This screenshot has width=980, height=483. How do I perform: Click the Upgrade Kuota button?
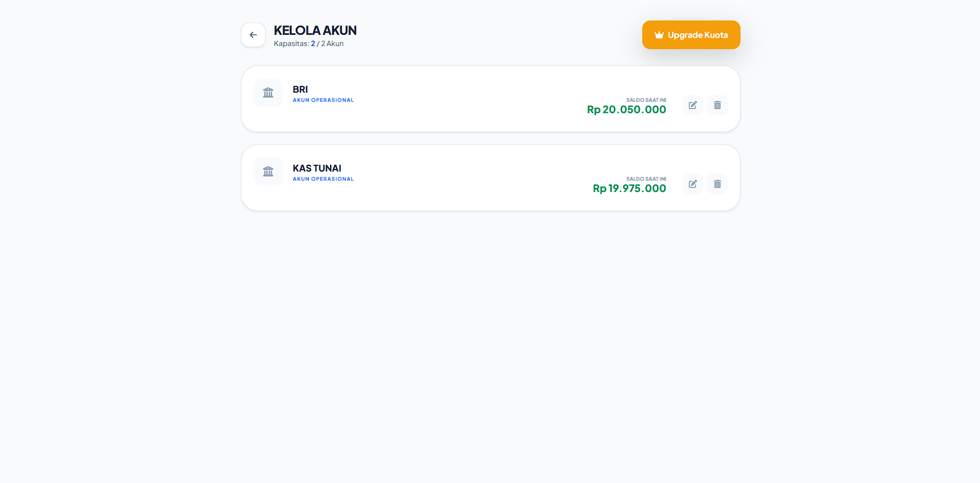pos(691,35)
